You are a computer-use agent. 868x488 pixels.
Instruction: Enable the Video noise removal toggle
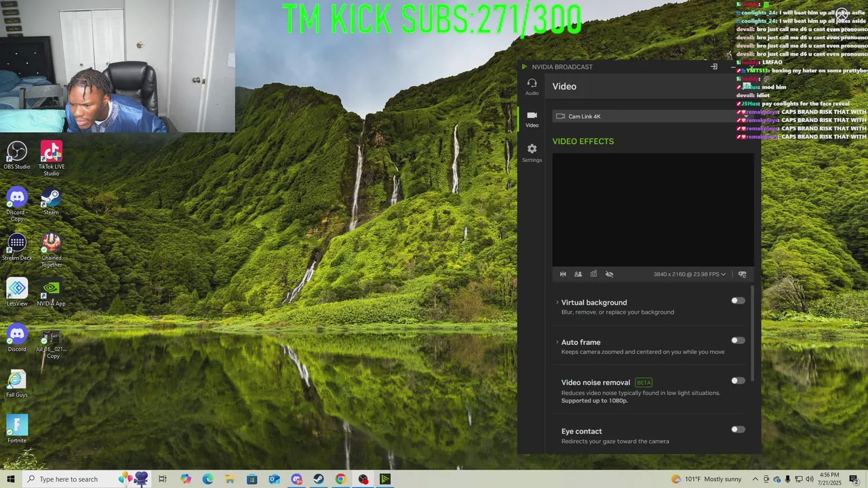click(738, 381)
